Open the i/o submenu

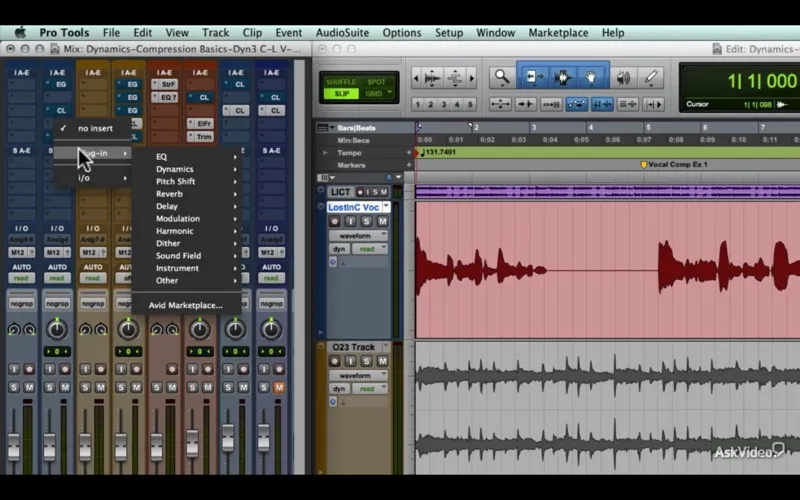coord(92,178)
